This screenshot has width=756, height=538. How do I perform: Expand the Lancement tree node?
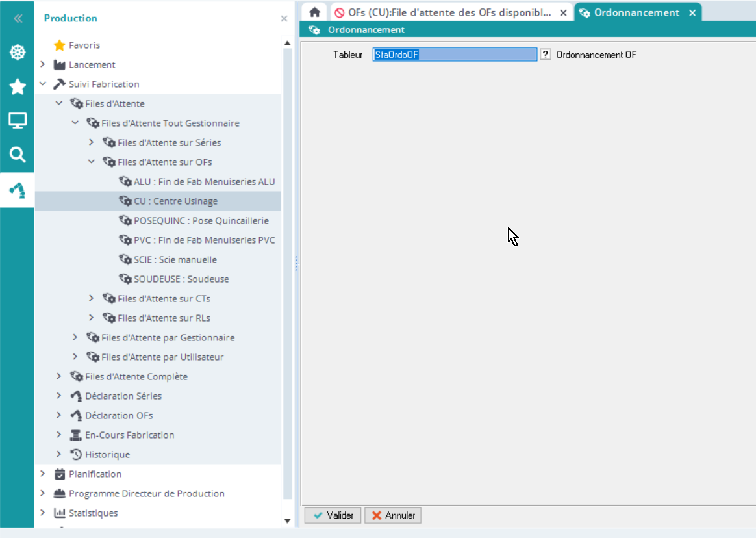pyautogui.click(x=43, y=64)
